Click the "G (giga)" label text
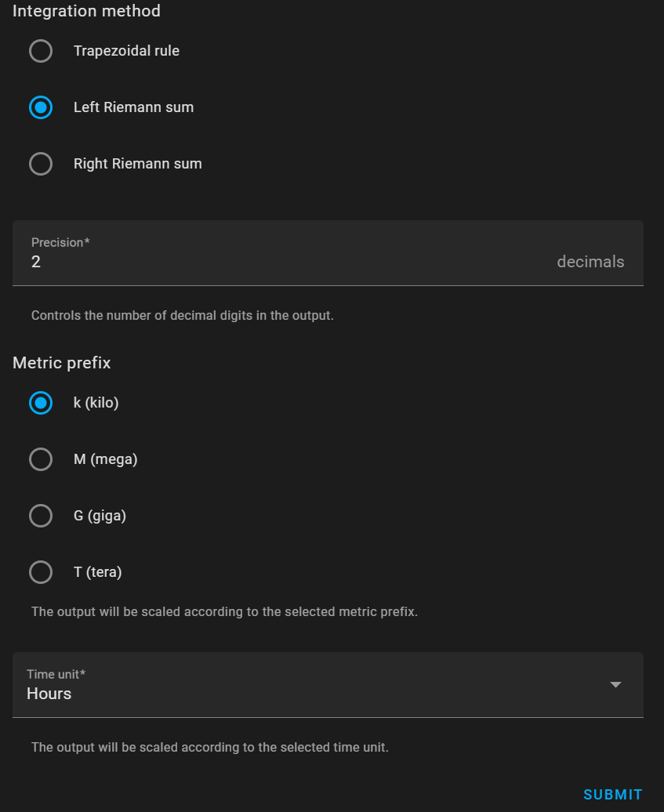This screenshot has width=664, height=812. [100, 516]
